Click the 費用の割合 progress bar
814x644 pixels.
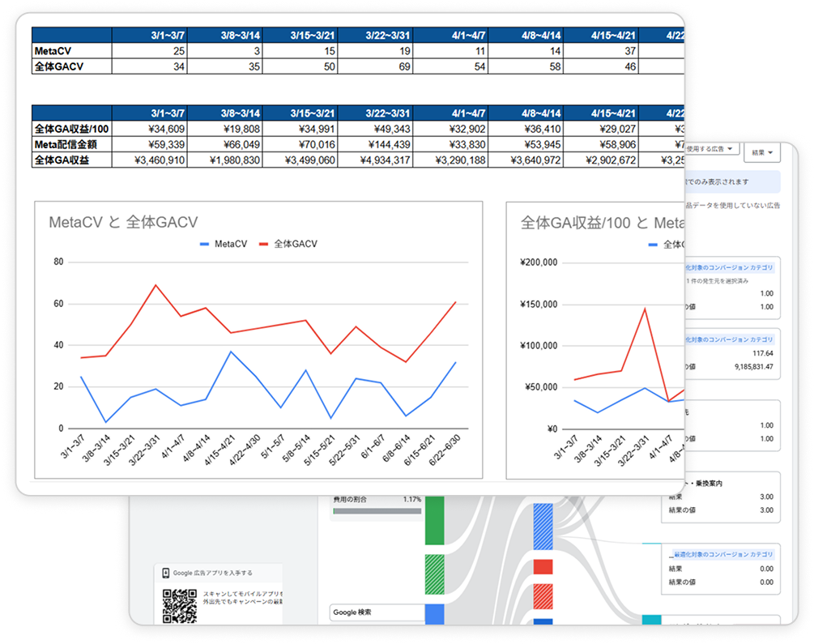coord(377,511)
